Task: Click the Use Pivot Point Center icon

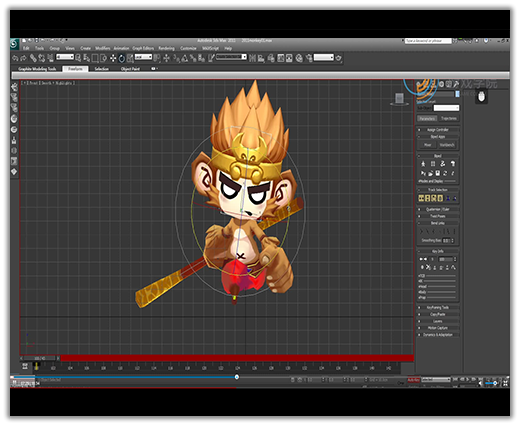Action: pos(157,58)
